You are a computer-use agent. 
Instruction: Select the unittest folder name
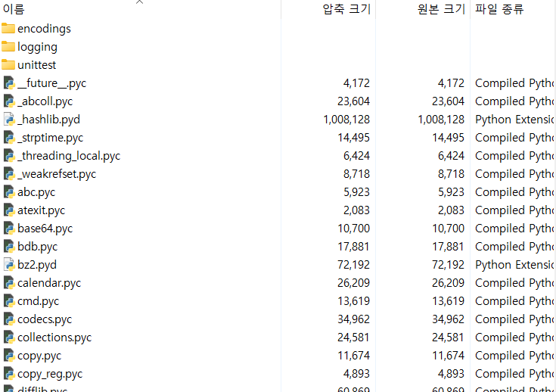click(36, 65)
